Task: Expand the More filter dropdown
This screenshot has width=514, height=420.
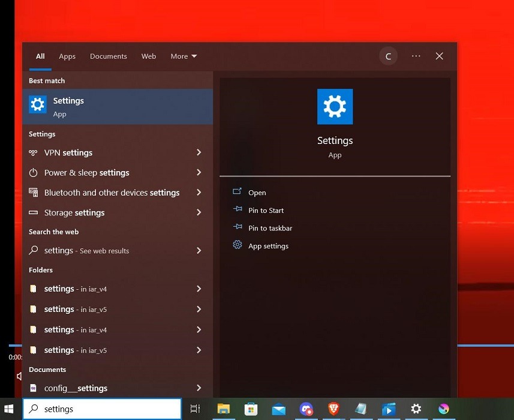Action: point(184,56)
